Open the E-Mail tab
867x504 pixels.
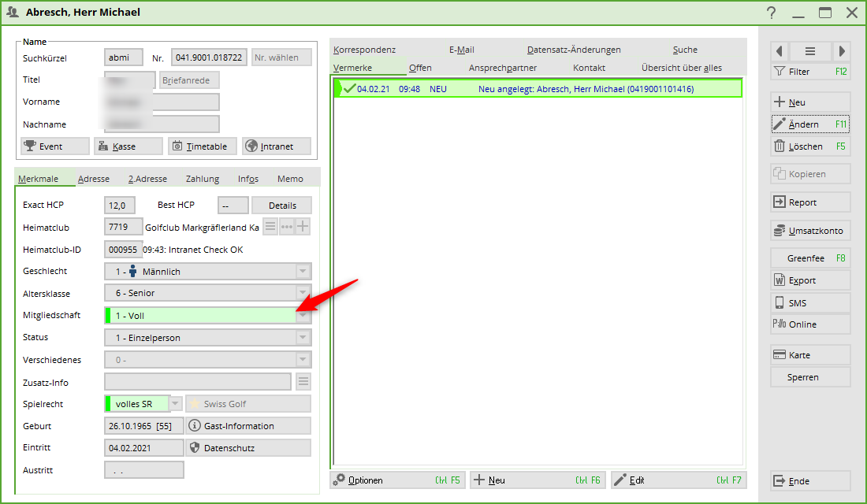tap(462, 50)
